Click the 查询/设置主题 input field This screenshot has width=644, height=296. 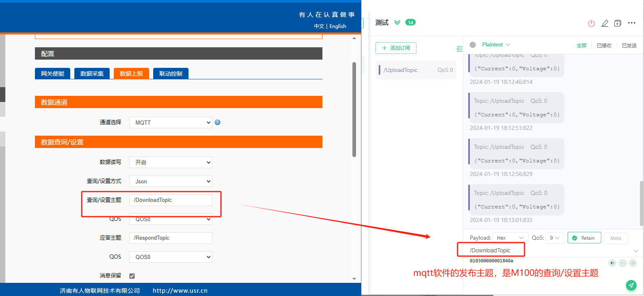[171, 200]
